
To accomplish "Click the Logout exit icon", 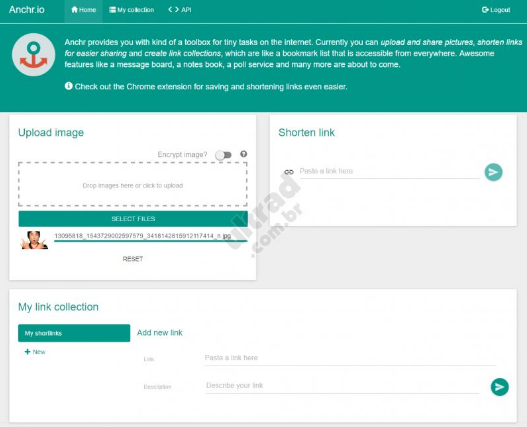I will pyautogui.click(x=485, y=10).
